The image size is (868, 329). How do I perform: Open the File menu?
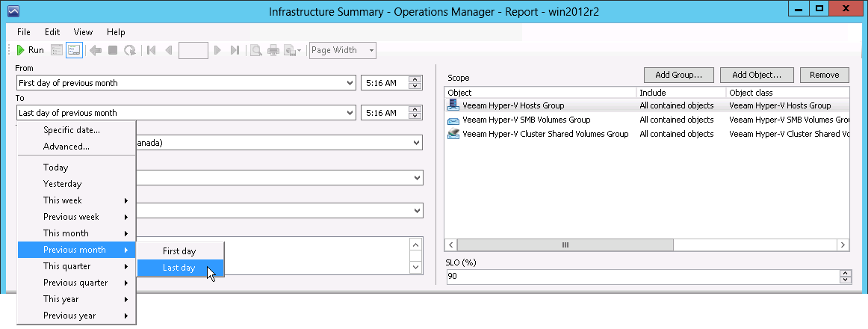point(24,32)
